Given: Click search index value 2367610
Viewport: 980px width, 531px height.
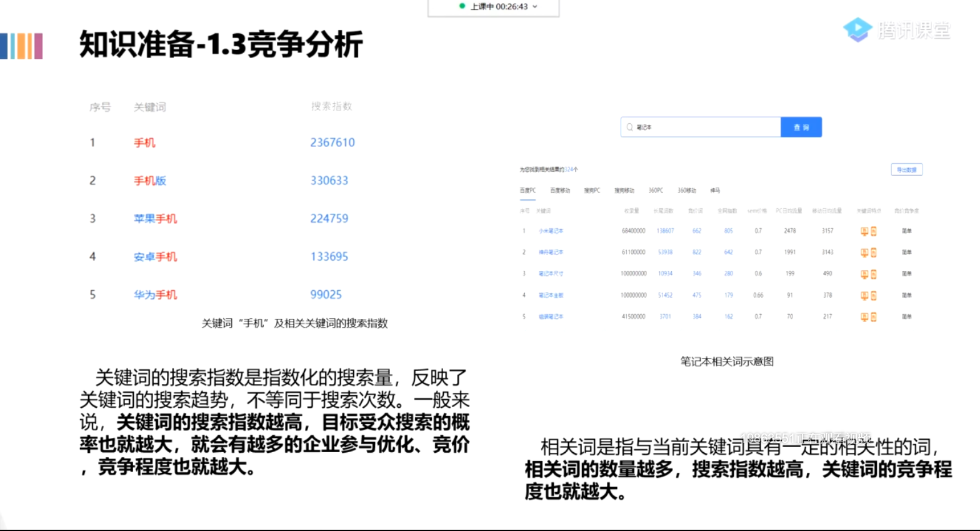Looking at the screenshot, I should point(332,143).
